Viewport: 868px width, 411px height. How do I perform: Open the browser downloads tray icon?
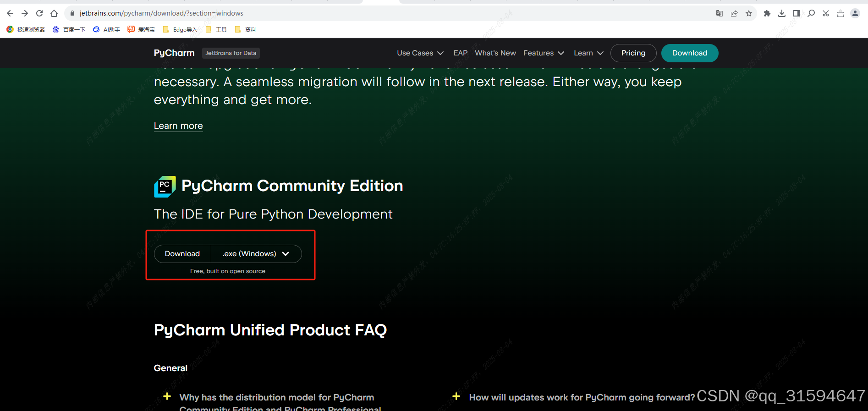pyautogui.click(x=782, y=13)
